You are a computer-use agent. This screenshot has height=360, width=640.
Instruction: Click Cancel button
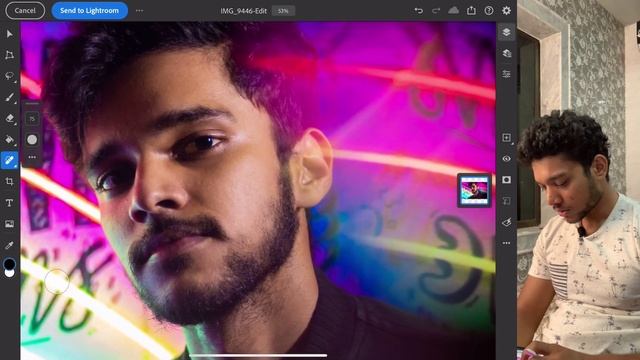pyautogui.click(x=25, y=11)
